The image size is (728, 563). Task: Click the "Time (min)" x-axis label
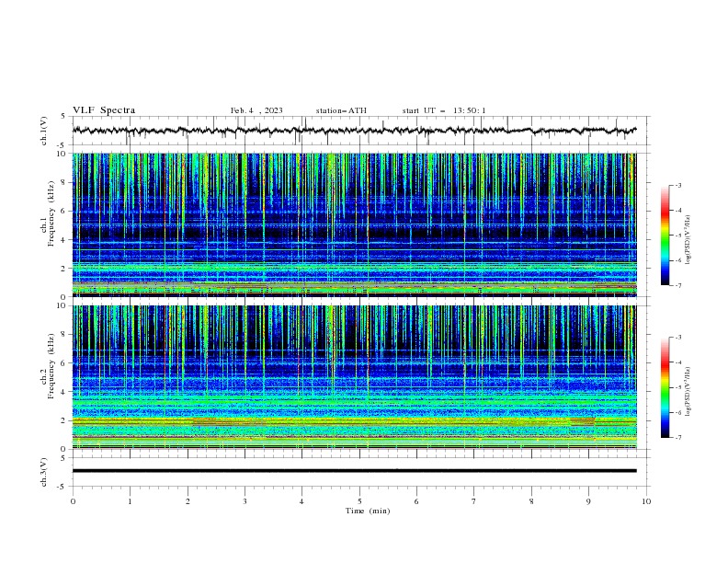(x=368, y=511)
